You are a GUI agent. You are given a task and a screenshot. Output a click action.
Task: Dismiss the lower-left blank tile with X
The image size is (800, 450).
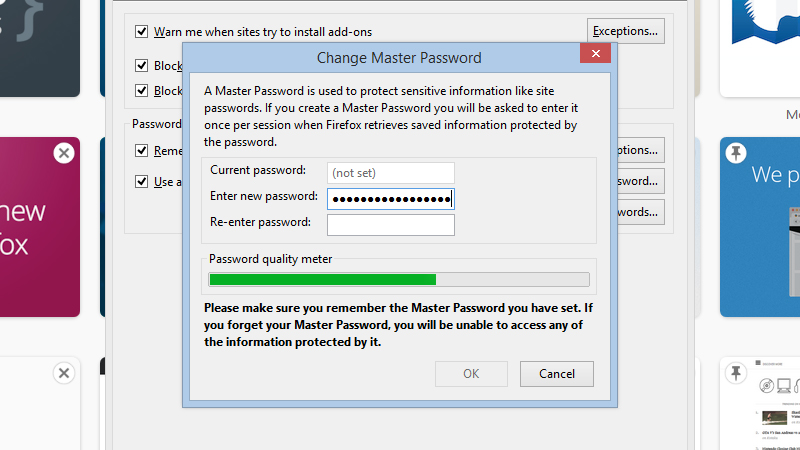pyautogui.click(x=64, y=373)
